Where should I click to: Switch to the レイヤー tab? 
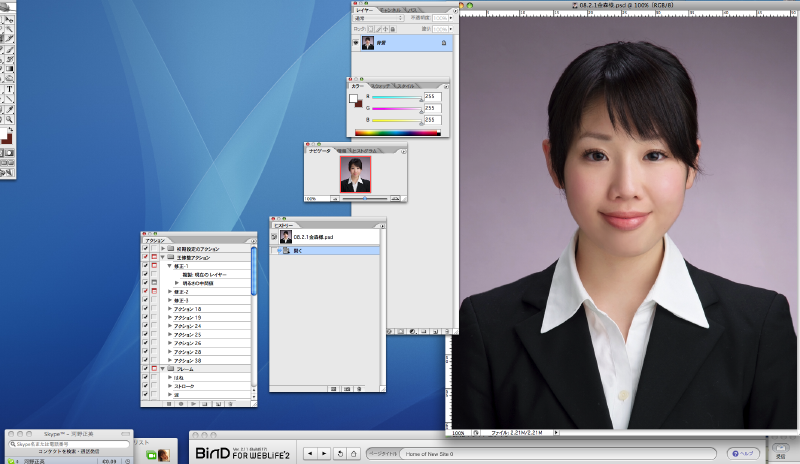[364, 10]
